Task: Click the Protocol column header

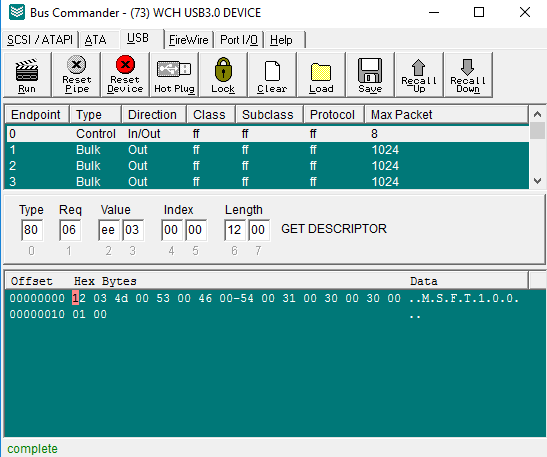Action: tap(334, 114)
